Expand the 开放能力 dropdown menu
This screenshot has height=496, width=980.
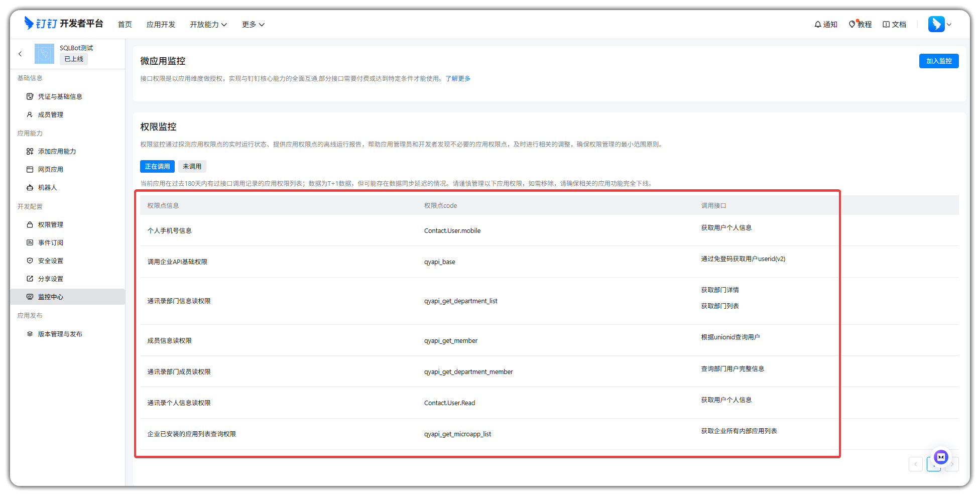click(208, 24)
